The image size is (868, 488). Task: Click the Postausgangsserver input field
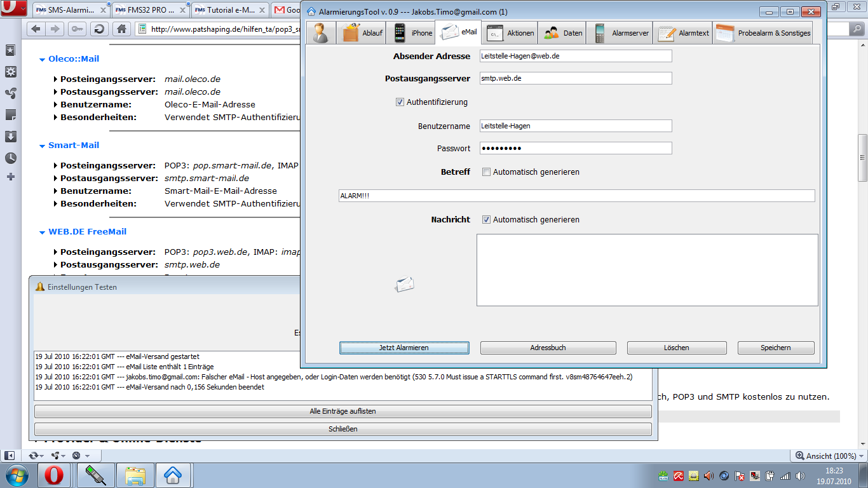[x=575, y=78]
